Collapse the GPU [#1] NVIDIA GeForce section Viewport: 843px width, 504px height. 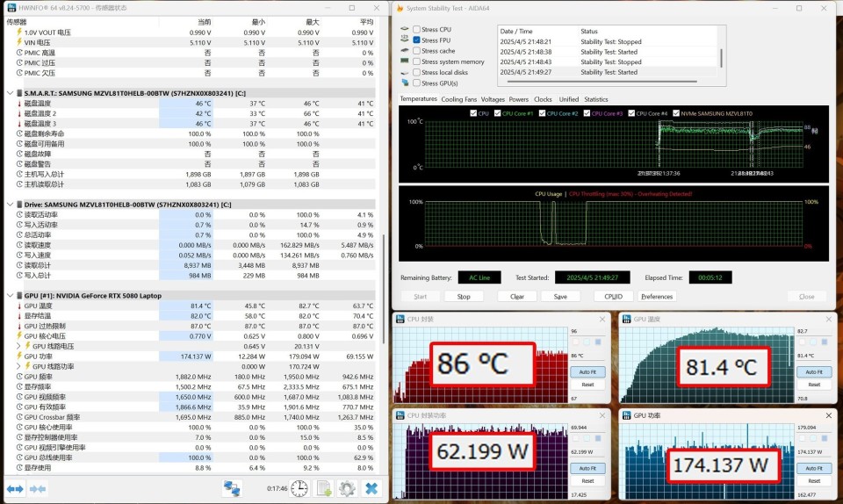tap(11, 296)
